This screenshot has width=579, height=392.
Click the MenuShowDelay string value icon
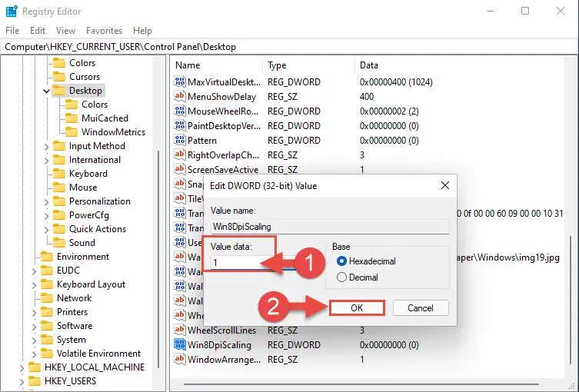pos(180,96)
